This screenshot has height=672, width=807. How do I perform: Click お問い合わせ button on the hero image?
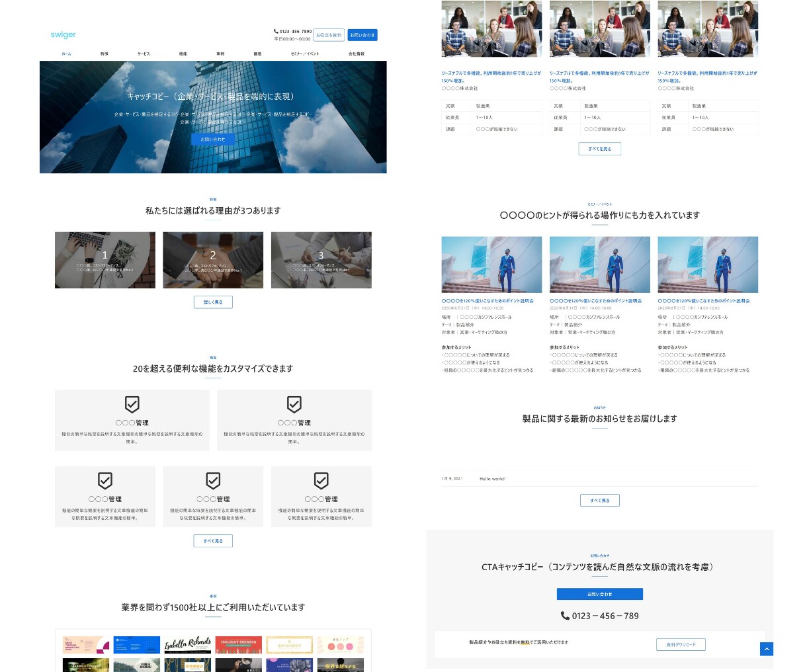213,140
